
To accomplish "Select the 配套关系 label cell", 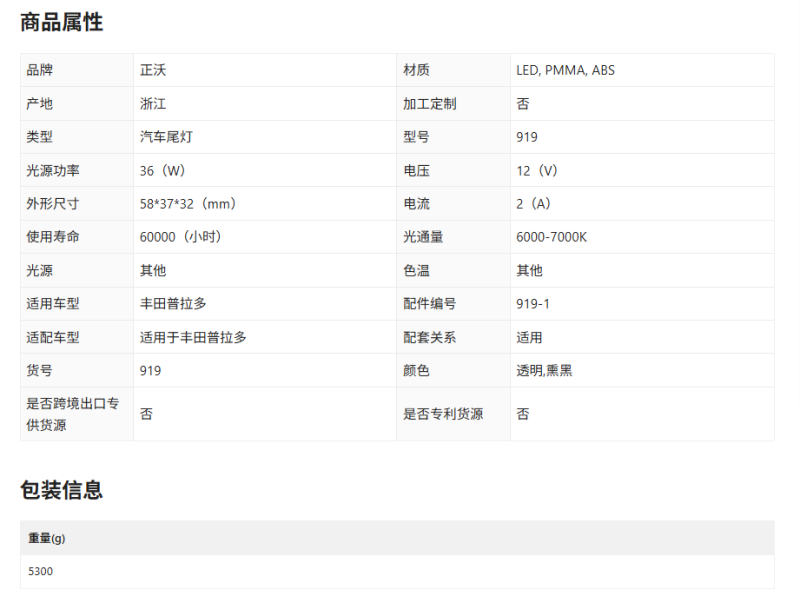I will pos(453,337).
